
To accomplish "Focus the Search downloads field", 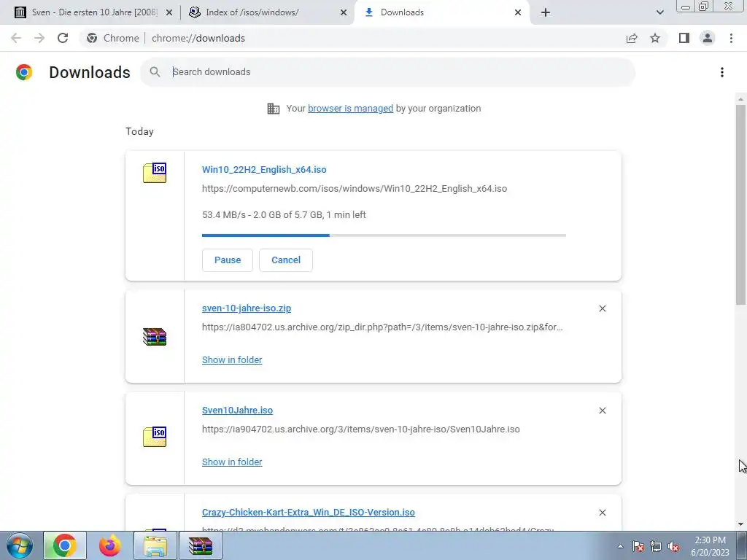I will pos(388,72).
